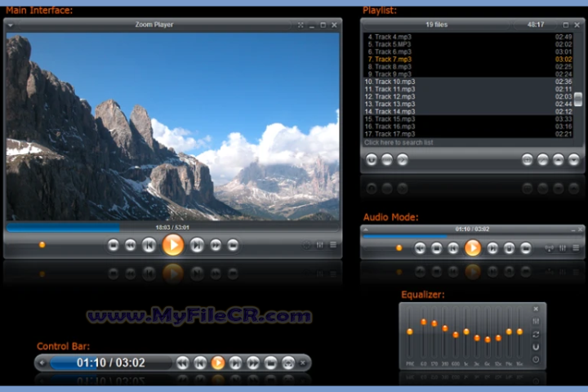This screenshot has height=392, width=588.
Task: Click the Main Interface Open File folder icon
Action: pyautogui.click(x=233, y=245)
